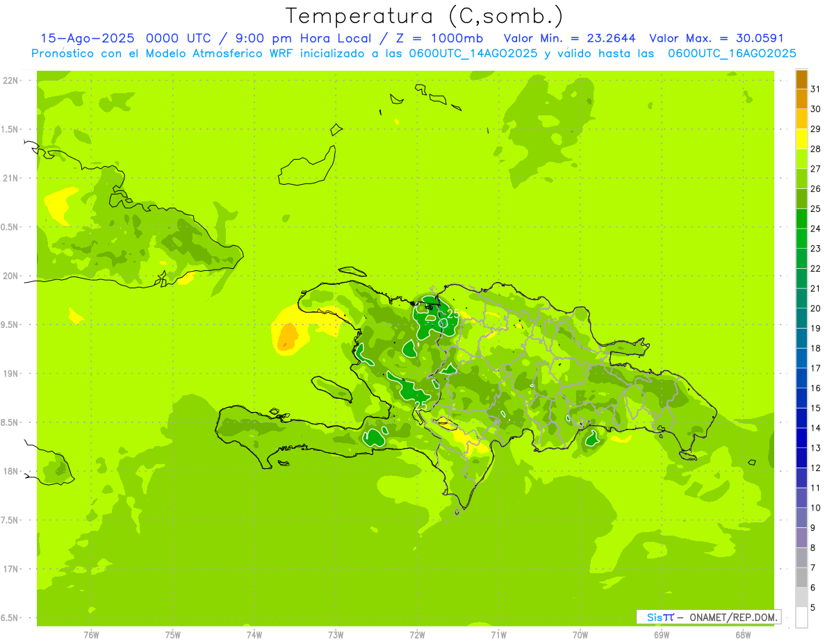Click the "71W" longitude axis label
The height and width of the screenshot is (644, 834).
coord(498,635)
